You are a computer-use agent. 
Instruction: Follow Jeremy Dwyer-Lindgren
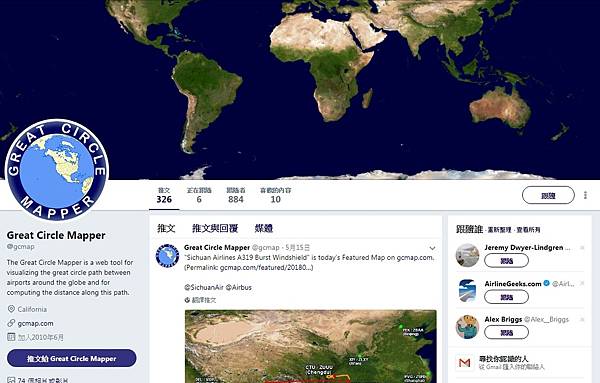(506, 261)
